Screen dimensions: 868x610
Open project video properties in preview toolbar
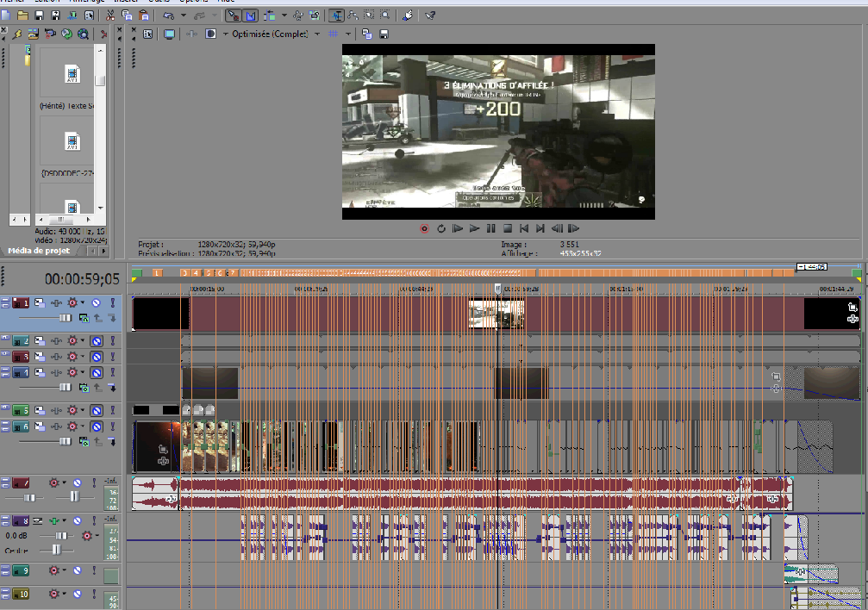point(147,34)
